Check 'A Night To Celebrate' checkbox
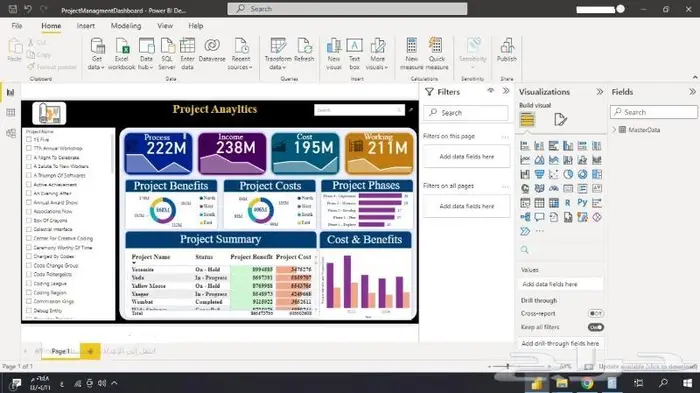This screenshot has width=700, height=393. [x=29, y=157]
